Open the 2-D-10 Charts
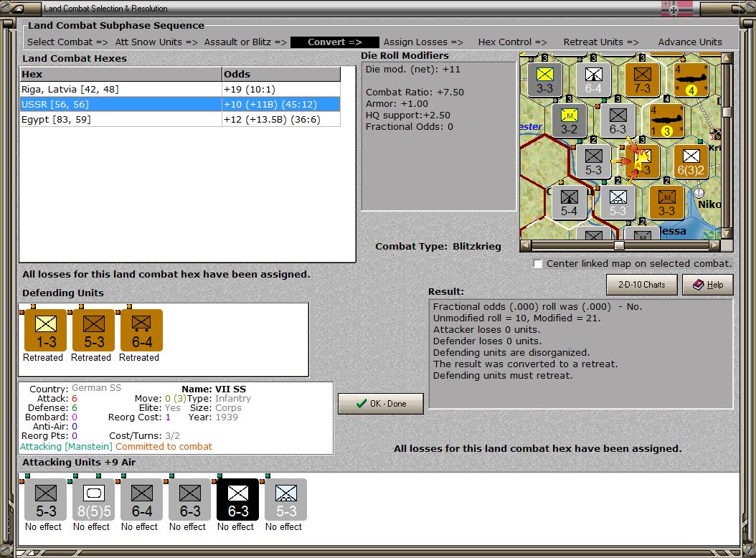The width and height of the screenshot is (756, 558). coord(642,285)
